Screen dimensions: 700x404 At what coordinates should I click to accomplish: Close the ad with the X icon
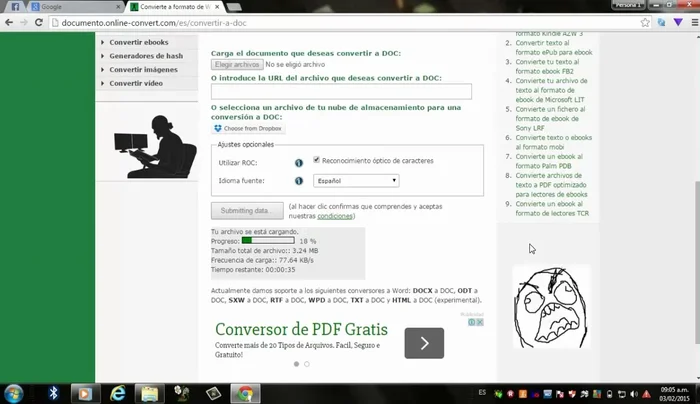click(480, 322)
